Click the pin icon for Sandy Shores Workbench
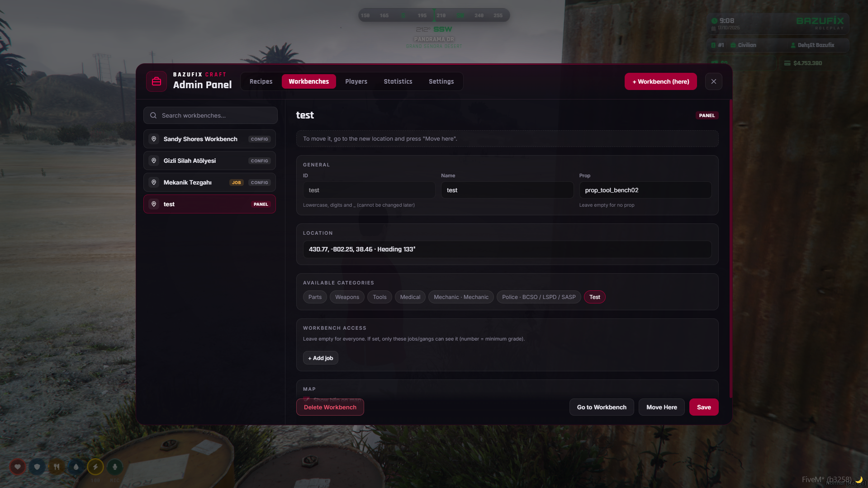 154,139
